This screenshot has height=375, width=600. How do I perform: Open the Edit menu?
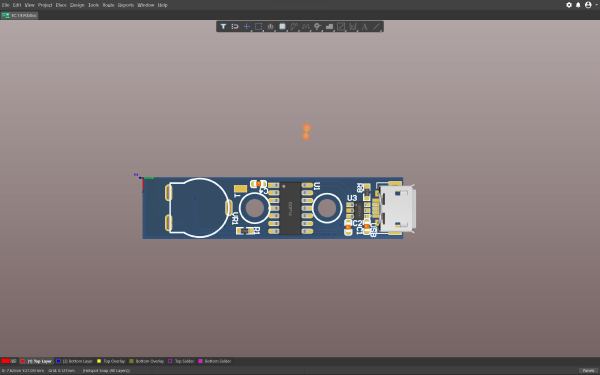(x=17, y=5)
